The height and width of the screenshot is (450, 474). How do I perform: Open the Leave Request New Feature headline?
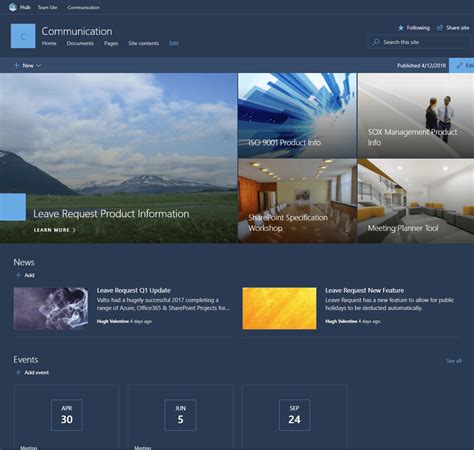point(365,290)
